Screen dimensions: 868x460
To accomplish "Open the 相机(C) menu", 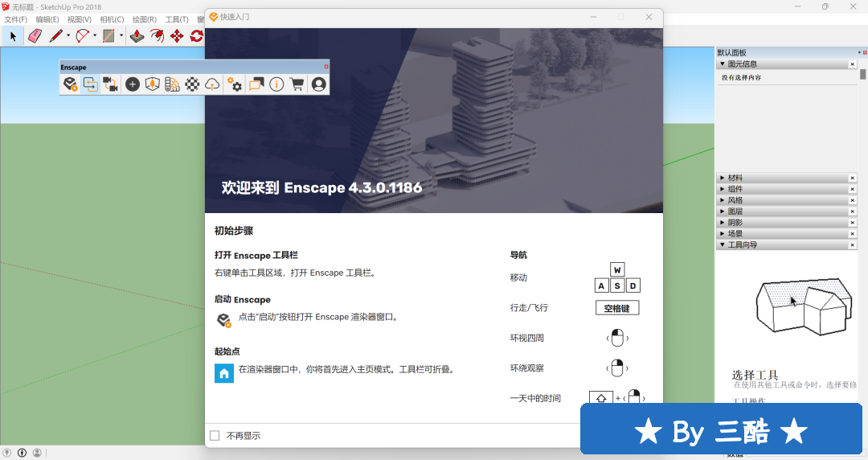I will pyautogui.click(x=112, y=19).
